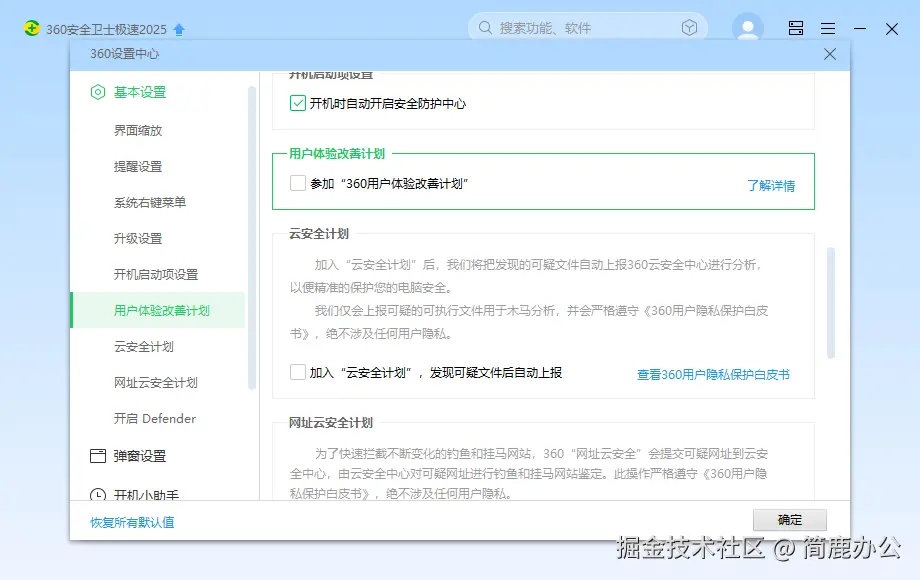The width and height of the screenshot is (920, 580).
Task: Click the 开机小助手 clock icon
Action: pos(98,494)
